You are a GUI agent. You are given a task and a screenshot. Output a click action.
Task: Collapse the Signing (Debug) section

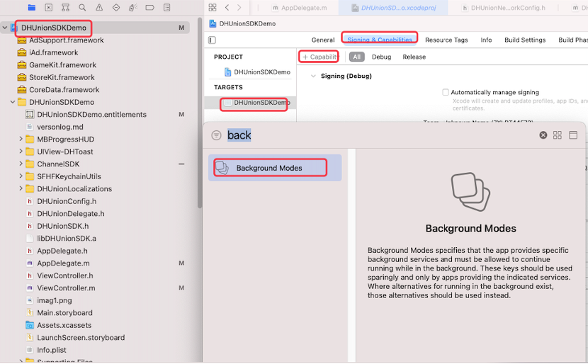click(313, 76)
